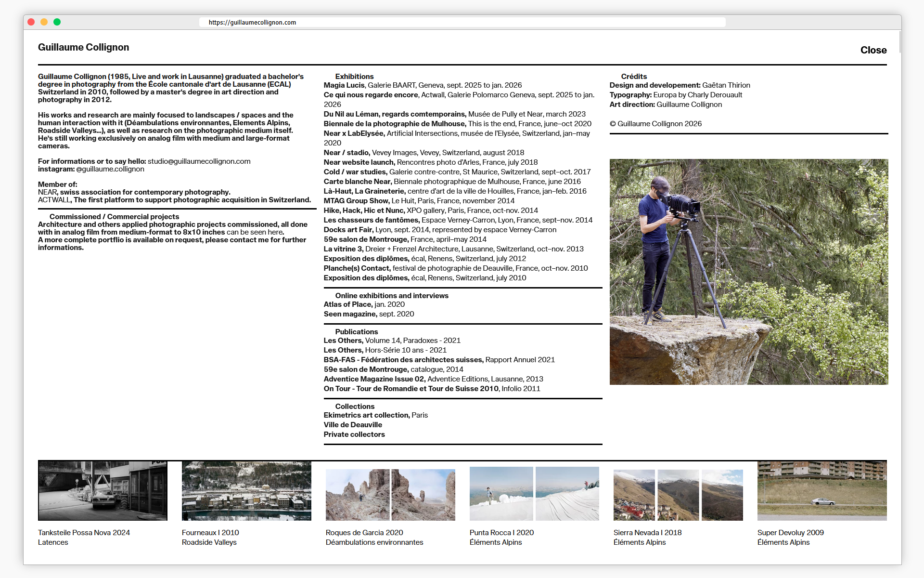Open the Tanksteile Possa Nova 2024 thumbnail

pyautogui.click(x=103, y=490)
